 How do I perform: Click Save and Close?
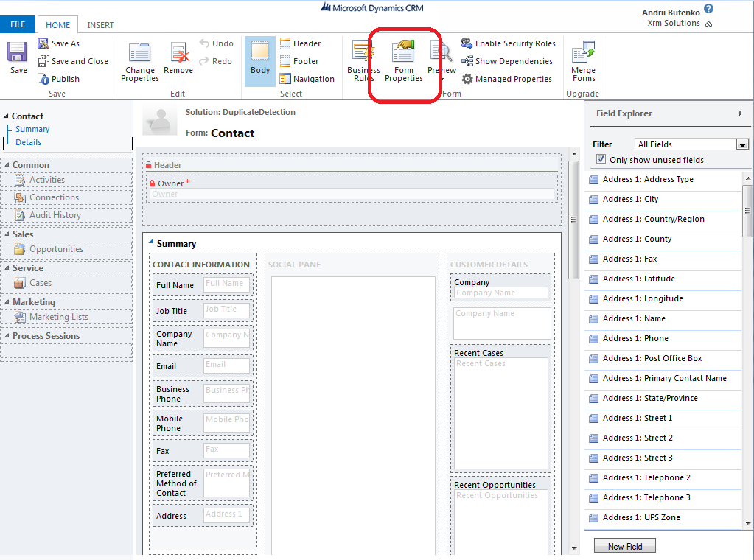(x=73, y=61)
